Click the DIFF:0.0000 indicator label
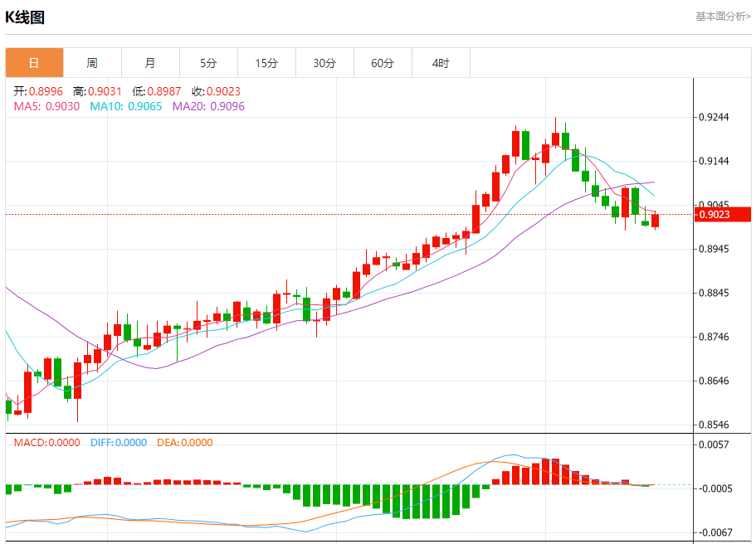Image resolution: width=756 pixels, height=544 pixels. [x=119, y=442]
